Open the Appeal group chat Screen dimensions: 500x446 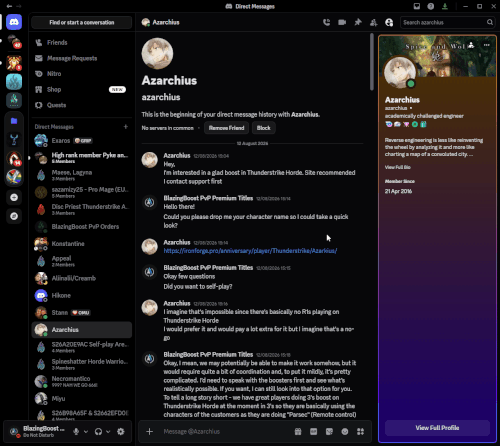click(x=82, y=261)
